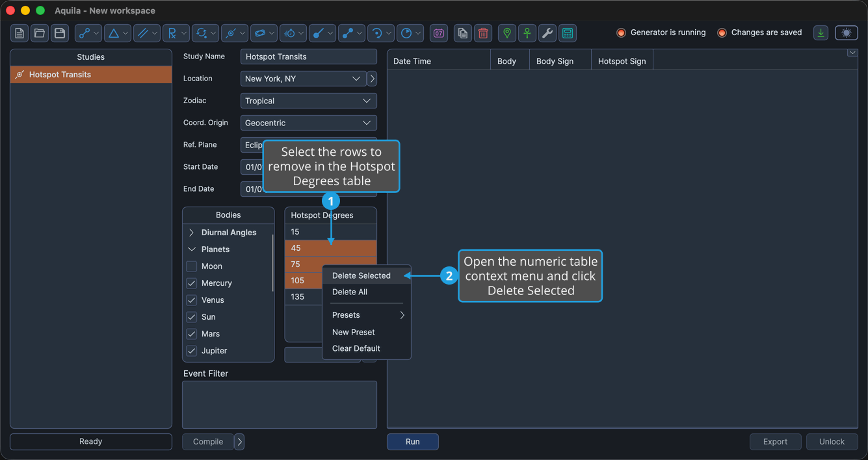Click the red trash delete icon
868x460 pixels.
pos(482,33)
